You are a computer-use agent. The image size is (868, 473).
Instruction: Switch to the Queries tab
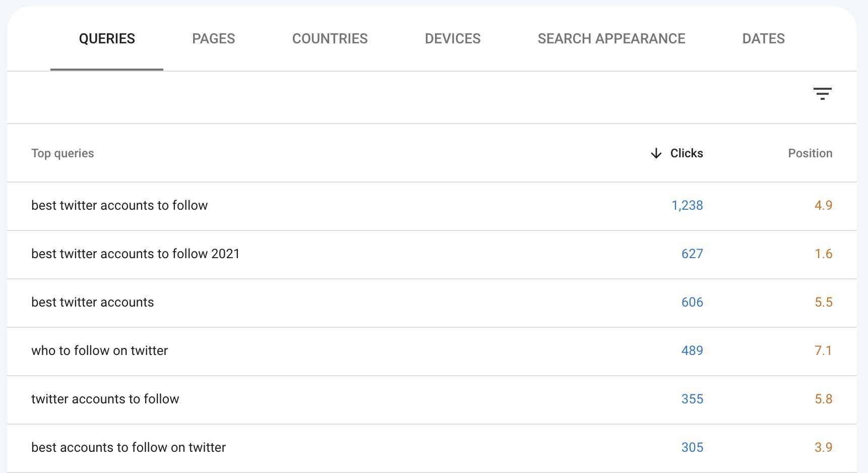tap(107, 39)
